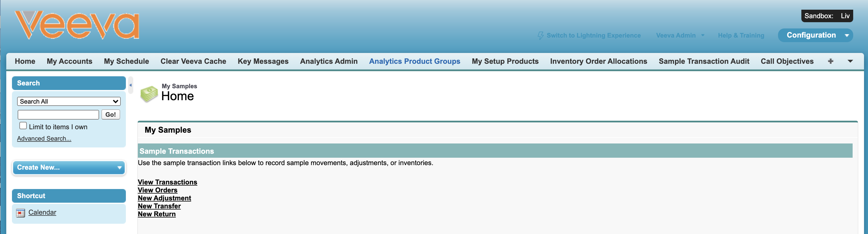Open the View Transactions link
This screenshot has width=868, height=234.
pyautogui.click(x=167, y=182)
